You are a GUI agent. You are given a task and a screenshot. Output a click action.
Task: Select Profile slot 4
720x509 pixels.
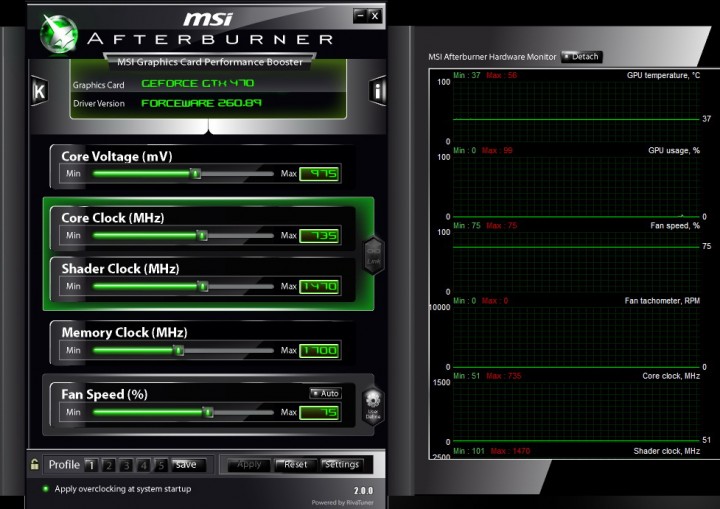click(x=143, y=465)
